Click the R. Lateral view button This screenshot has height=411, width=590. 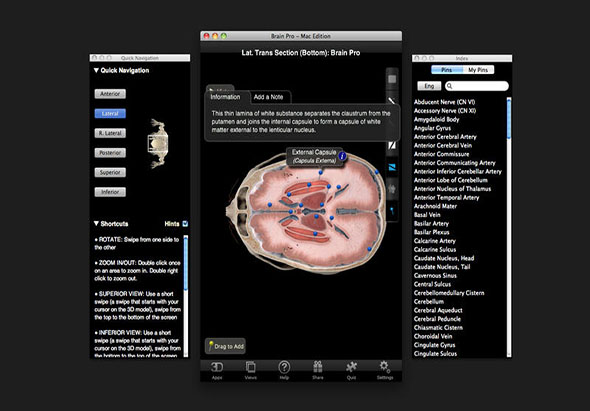pos(110,133)
